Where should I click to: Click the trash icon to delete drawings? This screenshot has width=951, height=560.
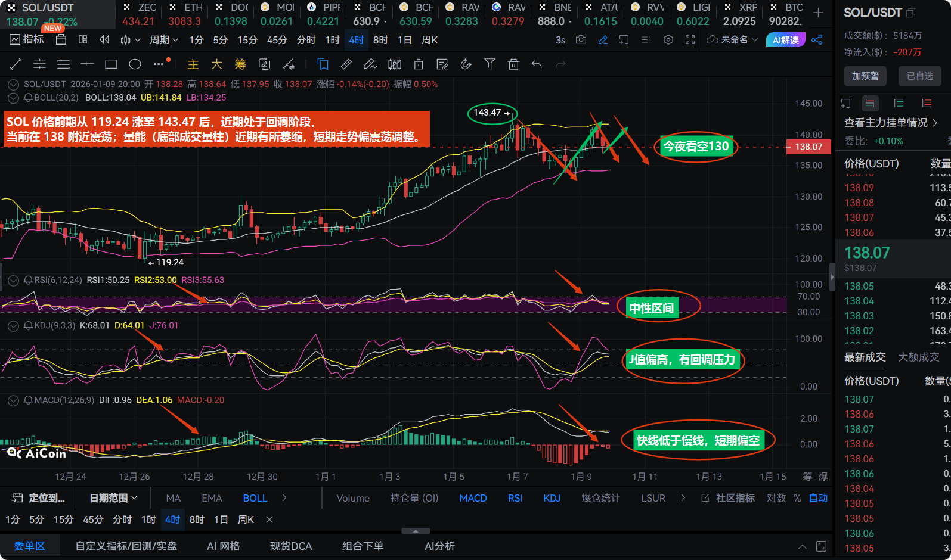(x=513, y=64)
